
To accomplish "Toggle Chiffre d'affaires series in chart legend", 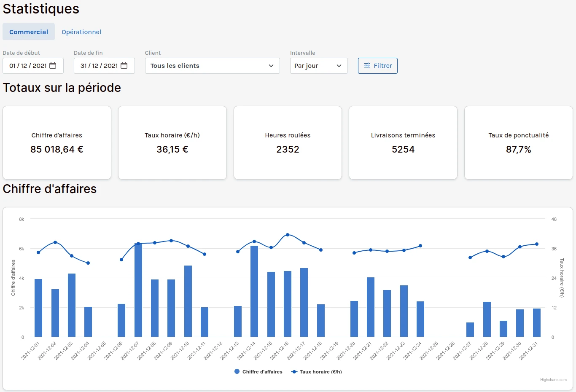I will 258,372.
